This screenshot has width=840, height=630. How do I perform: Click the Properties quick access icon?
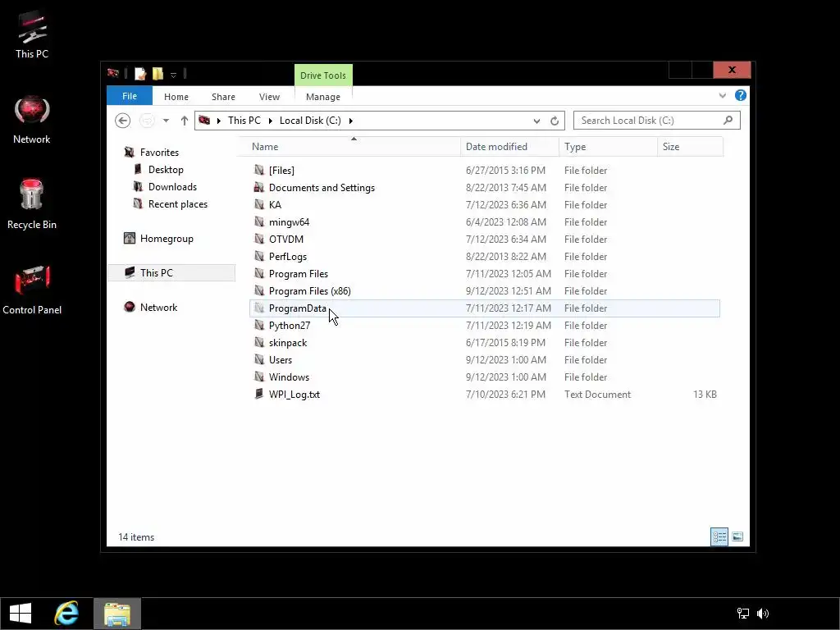tap(140, 73)
